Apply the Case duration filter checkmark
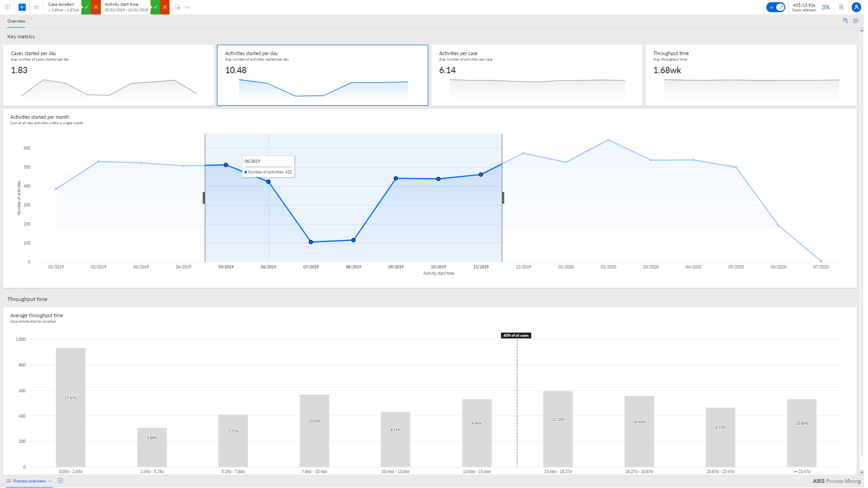Image resolution: width=868 pixels, height=488 pixels. pos(86,7)
